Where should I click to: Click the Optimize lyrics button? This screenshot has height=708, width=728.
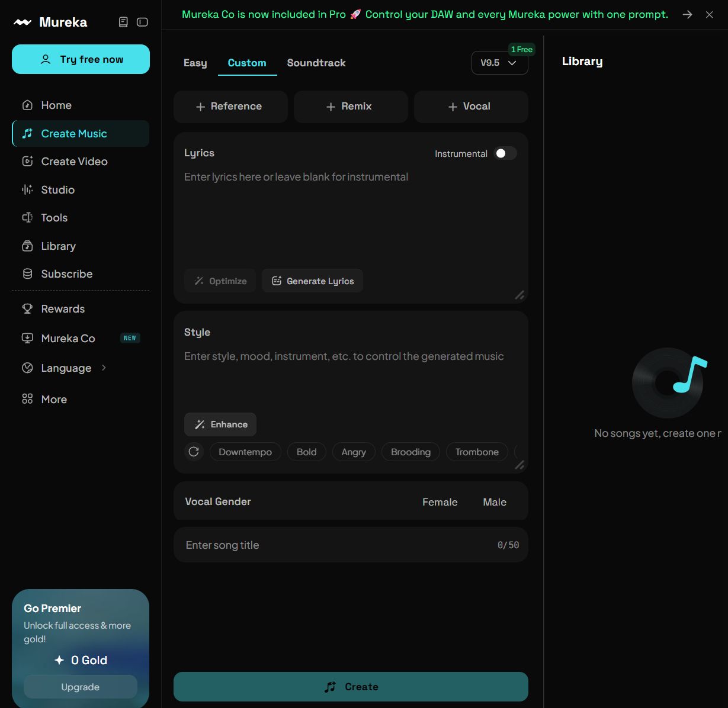click(220, 281)
